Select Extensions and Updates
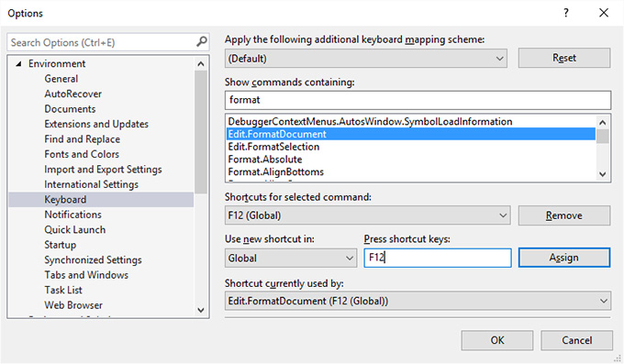The width and height of the screenshot is (624, 364). pos(96,124)
